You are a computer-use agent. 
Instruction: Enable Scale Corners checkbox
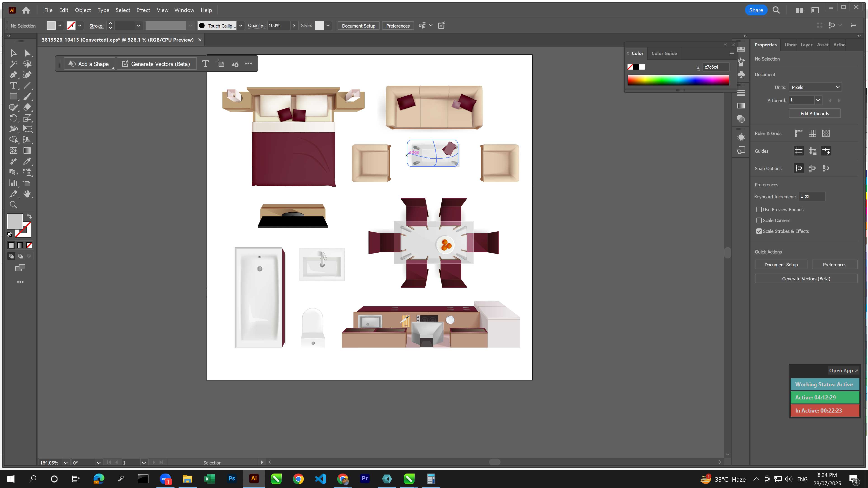[x=759, y=220]
